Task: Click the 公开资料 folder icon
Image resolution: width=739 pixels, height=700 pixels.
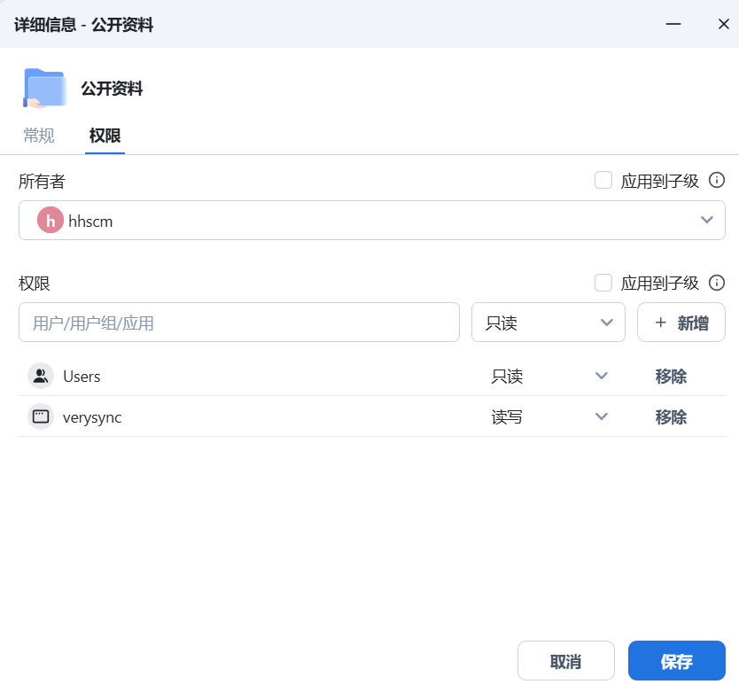Action: (44, 88)
